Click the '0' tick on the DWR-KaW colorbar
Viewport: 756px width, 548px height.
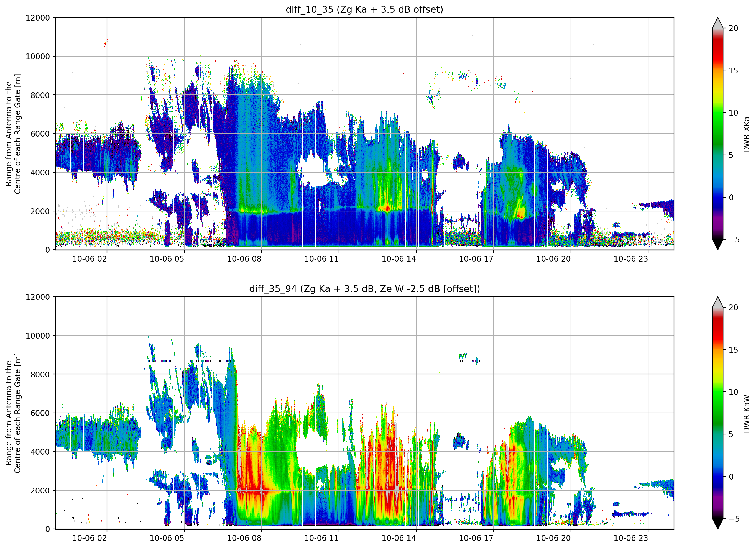(731, 477)
